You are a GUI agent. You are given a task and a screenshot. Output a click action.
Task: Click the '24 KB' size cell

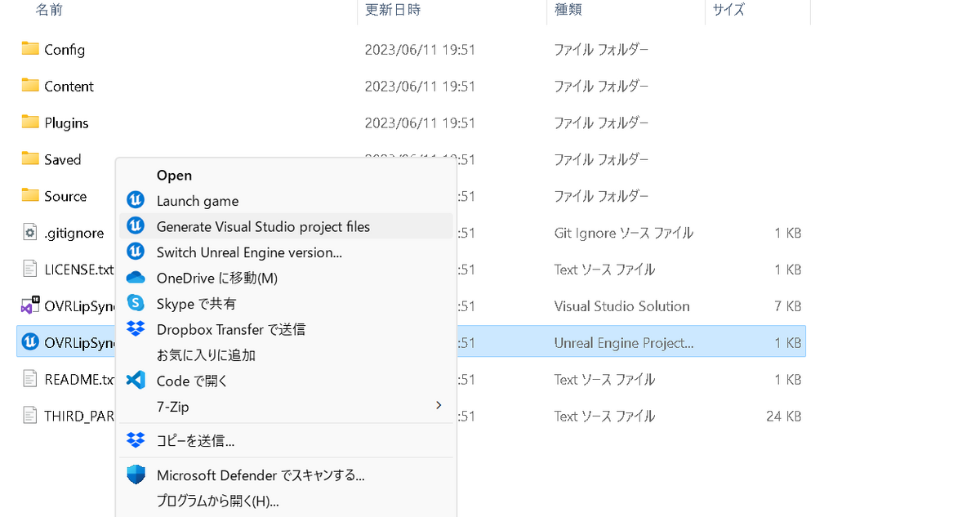point(784,417)
